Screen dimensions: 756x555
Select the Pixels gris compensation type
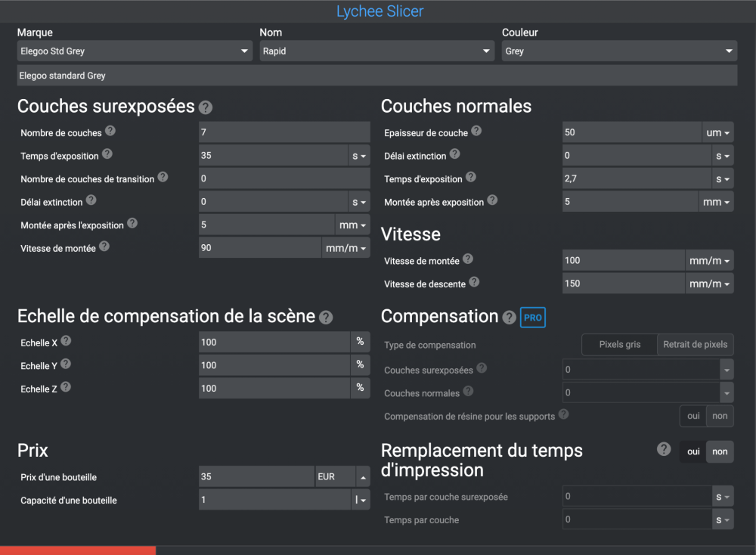pos(619,345)
